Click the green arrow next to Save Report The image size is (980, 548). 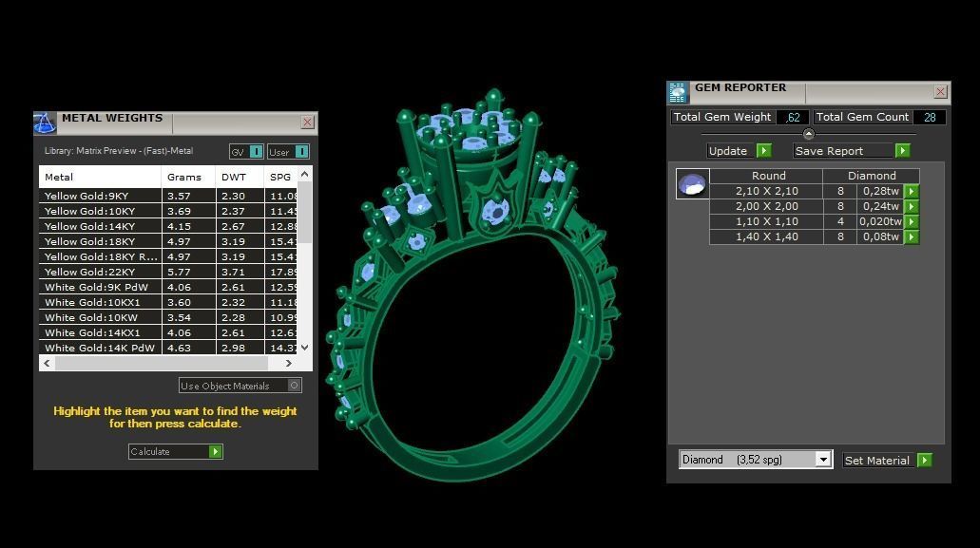902,150
